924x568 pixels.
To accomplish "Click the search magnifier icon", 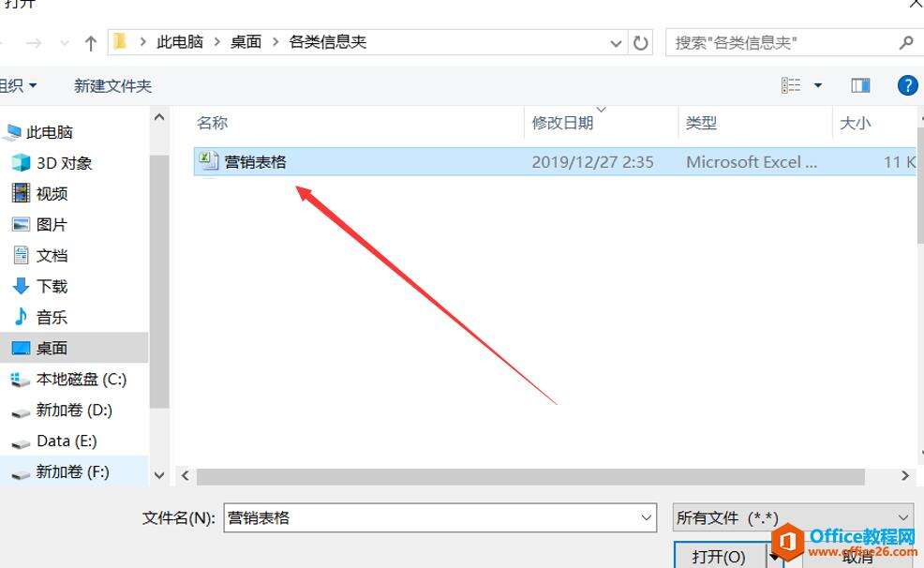I will (x=906, y=42).
